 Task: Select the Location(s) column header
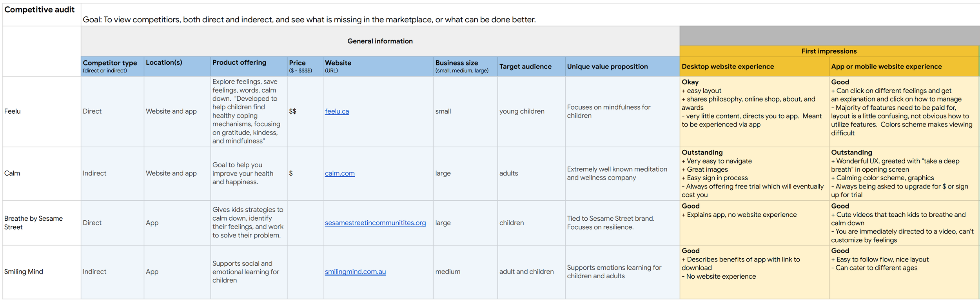point(177,66)
